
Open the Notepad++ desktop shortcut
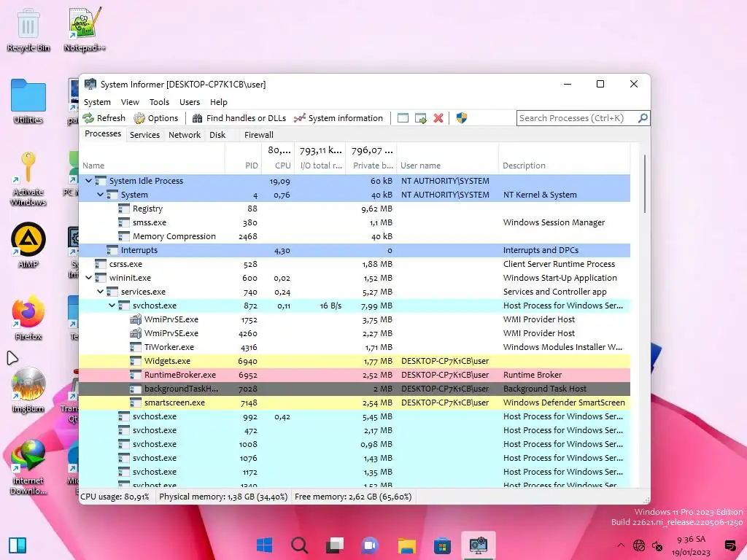pos(85,29)
